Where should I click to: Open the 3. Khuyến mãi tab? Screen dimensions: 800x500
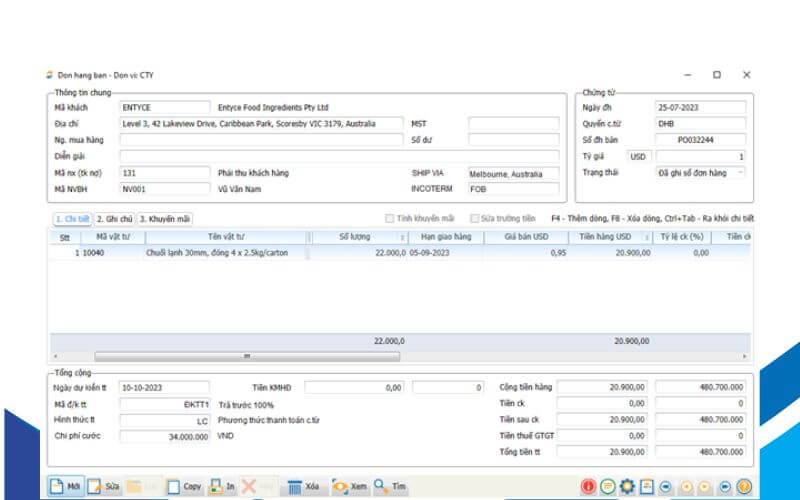pyautogui.click(x=164, y=218)
